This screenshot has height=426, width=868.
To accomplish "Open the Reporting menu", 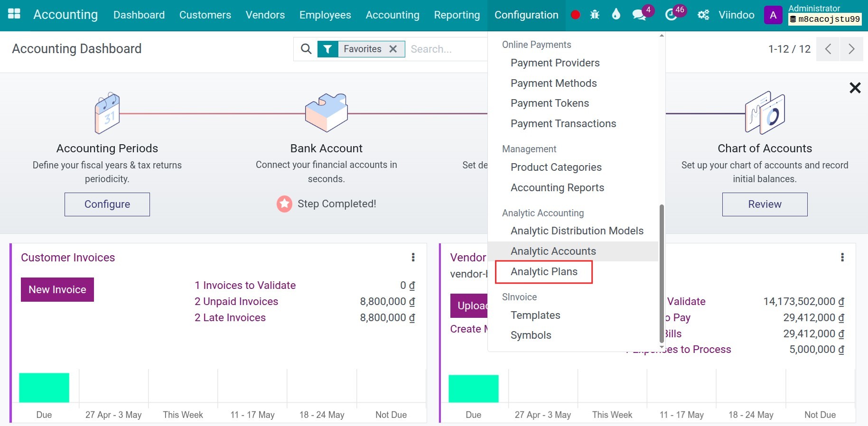I will point(457,15).
